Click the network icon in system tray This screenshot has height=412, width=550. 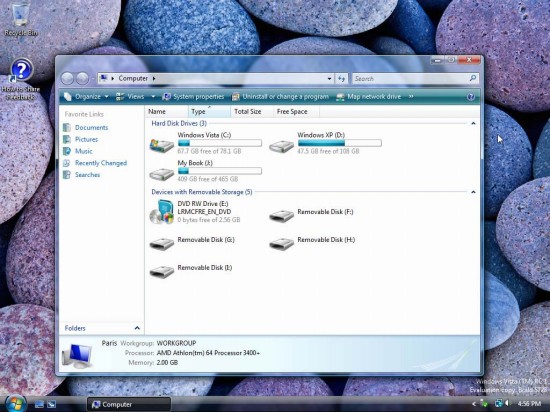tap(498, 404)
